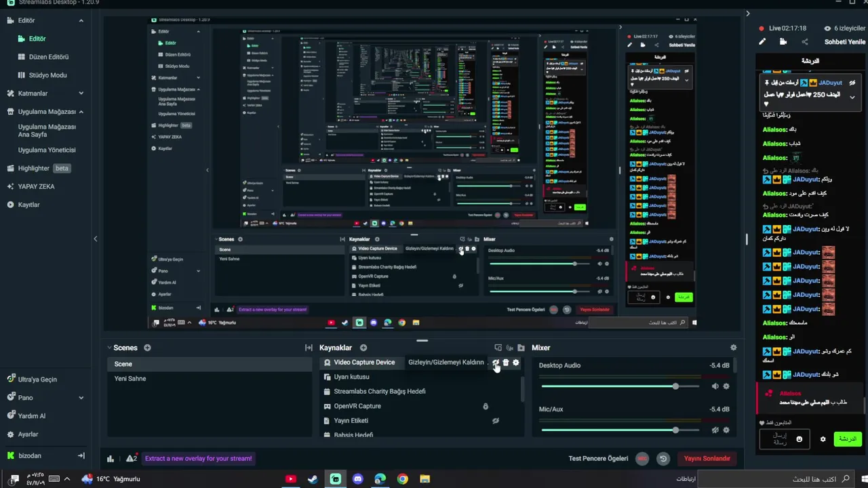The width and height of the screenshot is (868, 488).
Task: Click Yayını Sonlandır to end stream
Action: click(707, 459)
